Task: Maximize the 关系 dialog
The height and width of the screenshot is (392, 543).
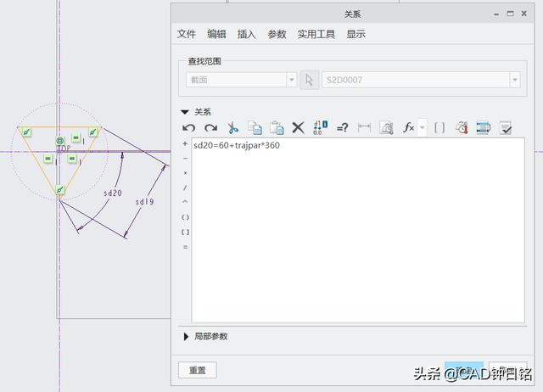Action: pyautogui.click(x=510, y=14)
